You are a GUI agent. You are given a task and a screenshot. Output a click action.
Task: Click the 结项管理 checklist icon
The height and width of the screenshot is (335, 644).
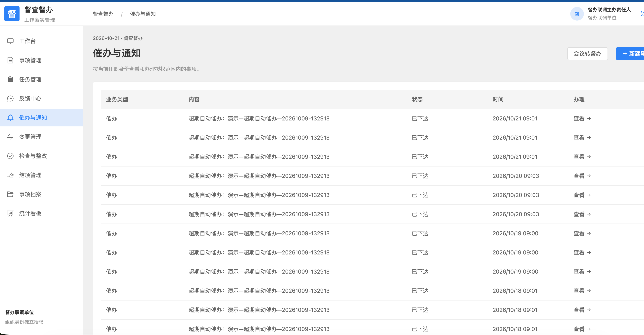(x=10, y=175)
